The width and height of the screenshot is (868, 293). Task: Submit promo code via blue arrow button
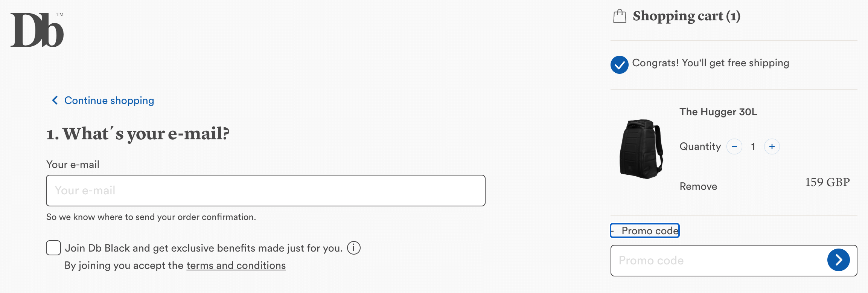(839, 260)
